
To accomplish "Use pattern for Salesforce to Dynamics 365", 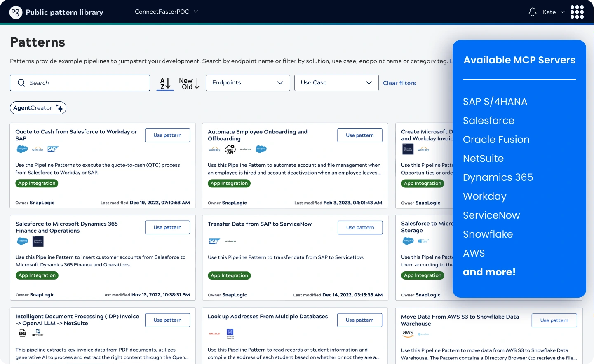I will pos(167,227).
